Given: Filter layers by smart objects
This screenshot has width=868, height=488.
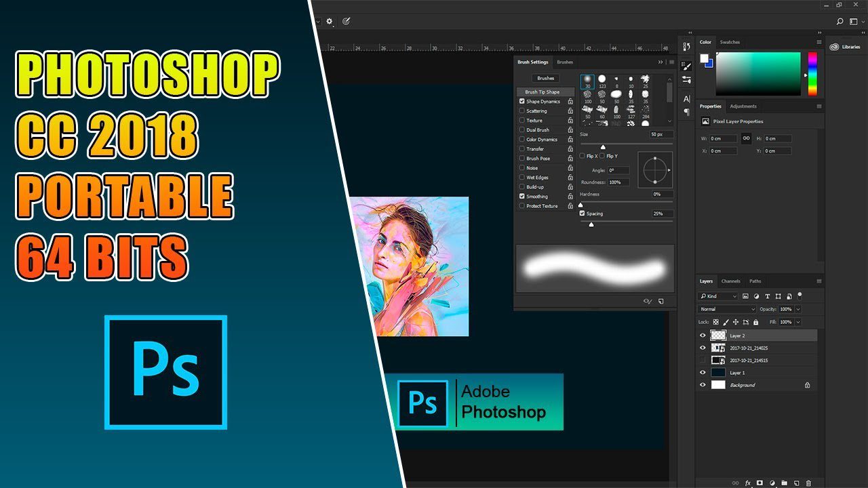Looking at the screenshot, I should coord(789,296).
